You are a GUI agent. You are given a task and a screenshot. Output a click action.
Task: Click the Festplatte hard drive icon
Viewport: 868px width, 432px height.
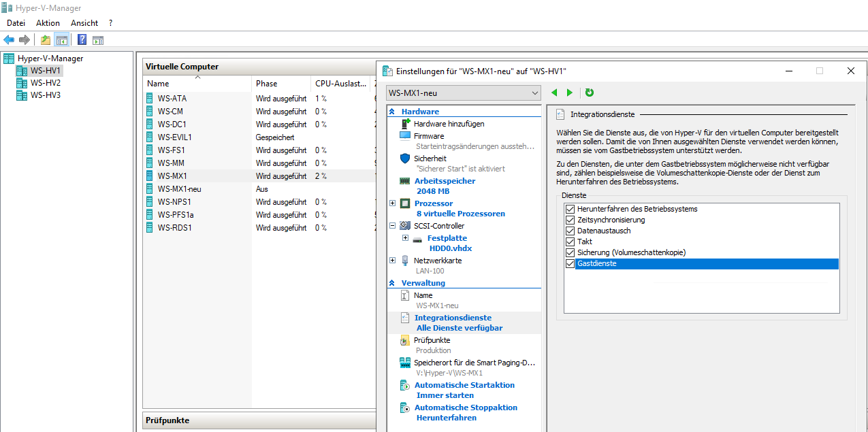pyautogui.click(x=418, y=239)
